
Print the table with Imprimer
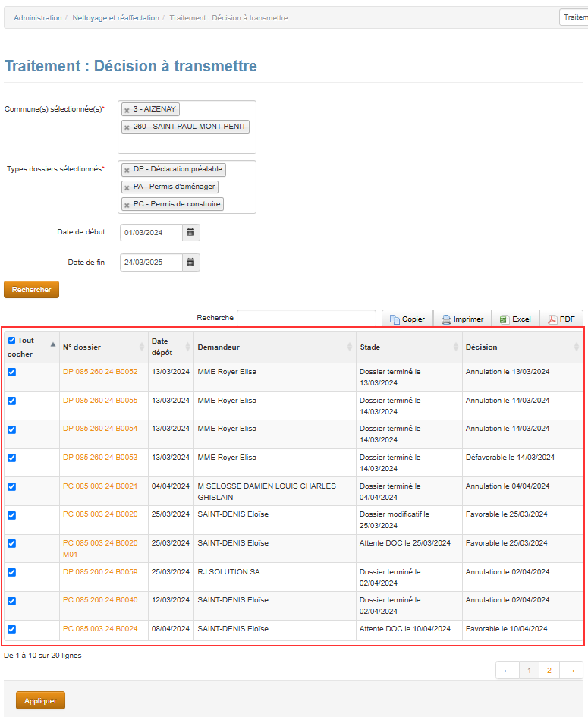tap(462, 319)
